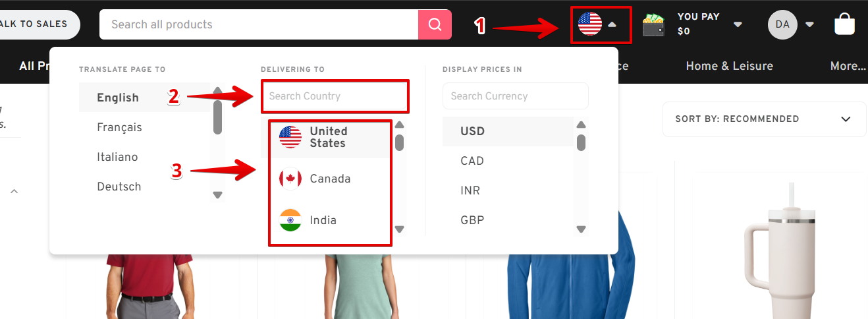Open the shopping bag cart icon

point(844,24)
